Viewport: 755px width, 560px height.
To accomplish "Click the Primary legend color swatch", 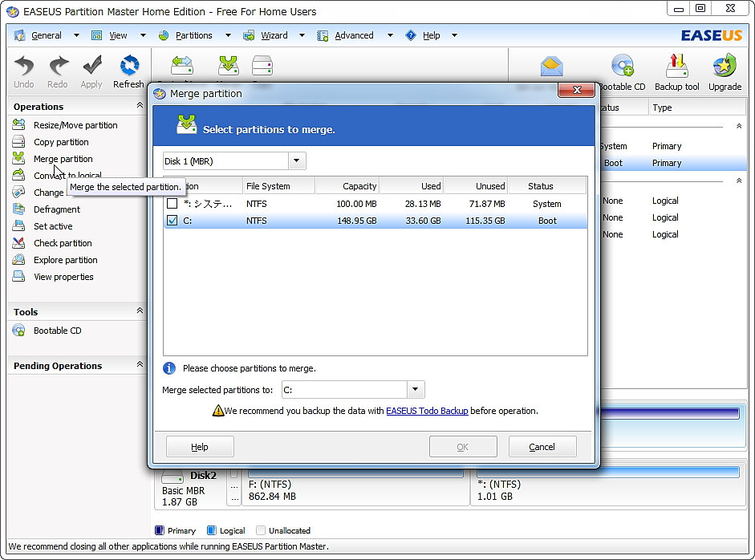I will click(160, 530).
